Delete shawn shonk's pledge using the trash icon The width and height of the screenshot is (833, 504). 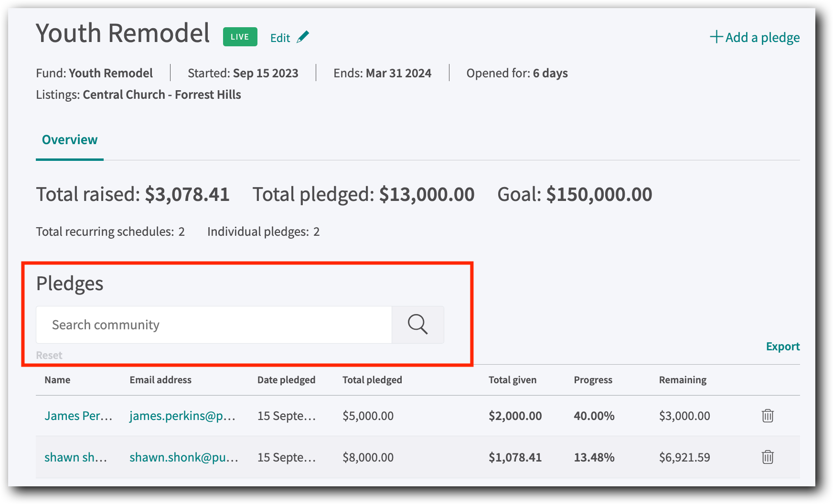[x=768, y=457]
